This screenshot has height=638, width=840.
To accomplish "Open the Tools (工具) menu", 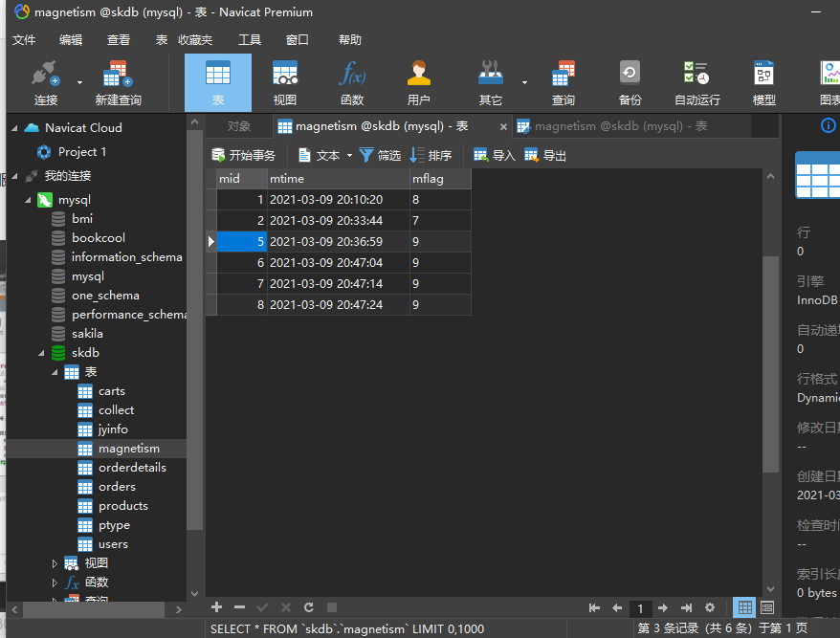I will coord(250,39).
